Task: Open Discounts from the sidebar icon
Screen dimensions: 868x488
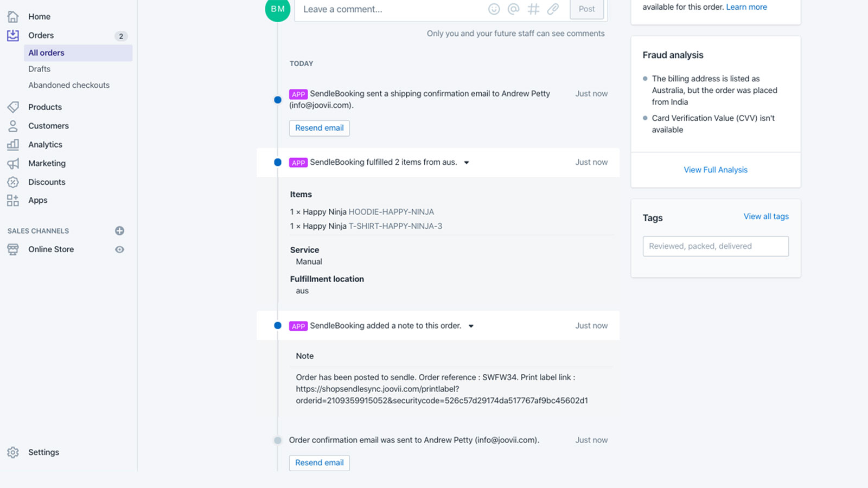Action: coord(13,182)
